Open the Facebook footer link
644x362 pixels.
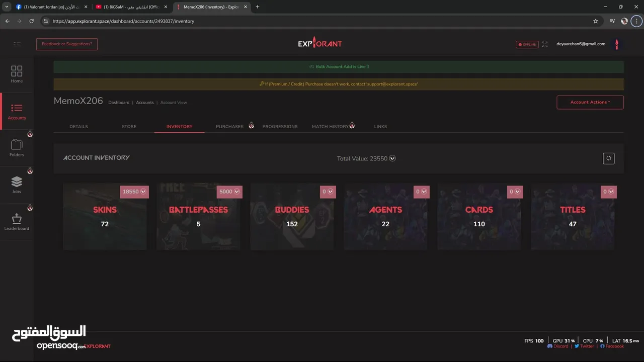(612, 346)
